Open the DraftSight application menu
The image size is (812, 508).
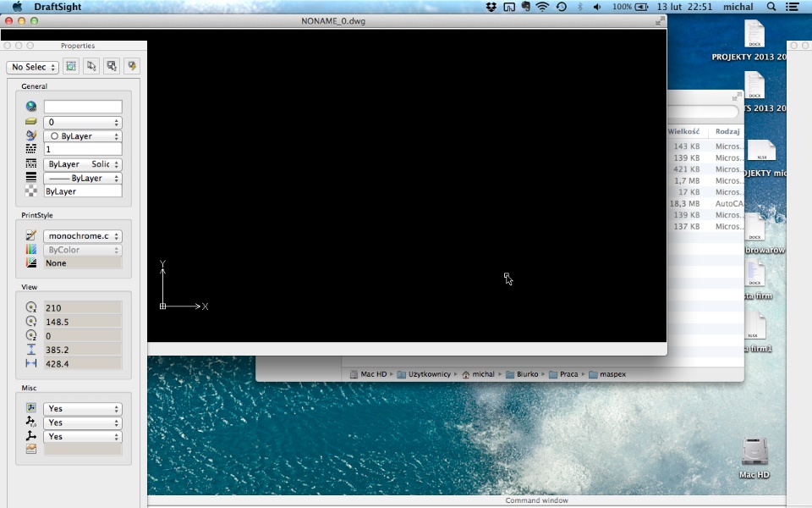click(58, 7)
